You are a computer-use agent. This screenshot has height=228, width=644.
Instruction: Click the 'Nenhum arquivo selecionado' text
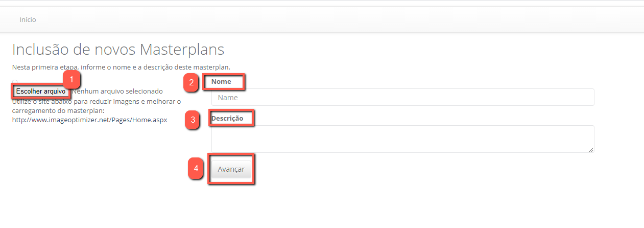point(118,92)
